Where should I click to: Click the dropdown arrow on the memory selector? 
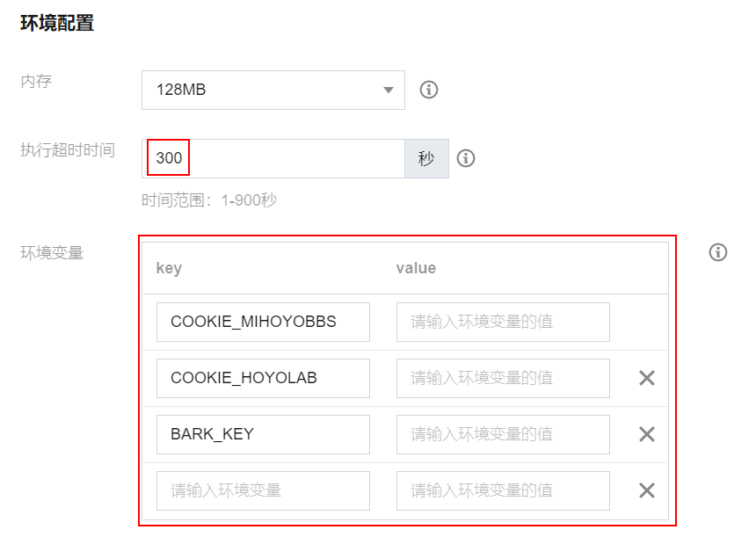[387, 90]
